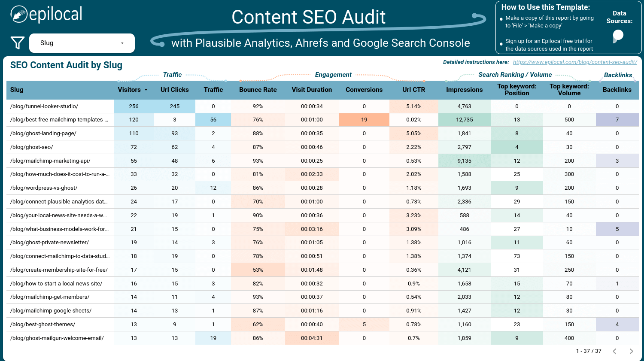
Task: Click the Url CTR column header
Action: coord(414,90)
